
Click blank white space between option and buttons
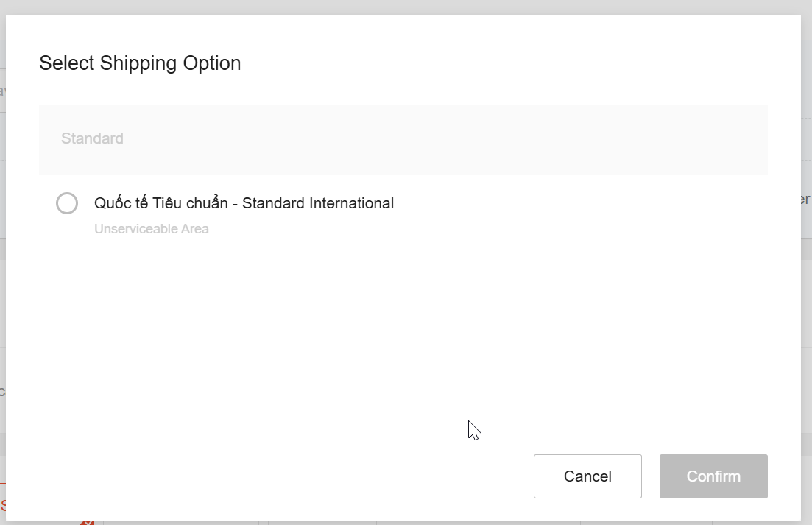coord(368,331)
